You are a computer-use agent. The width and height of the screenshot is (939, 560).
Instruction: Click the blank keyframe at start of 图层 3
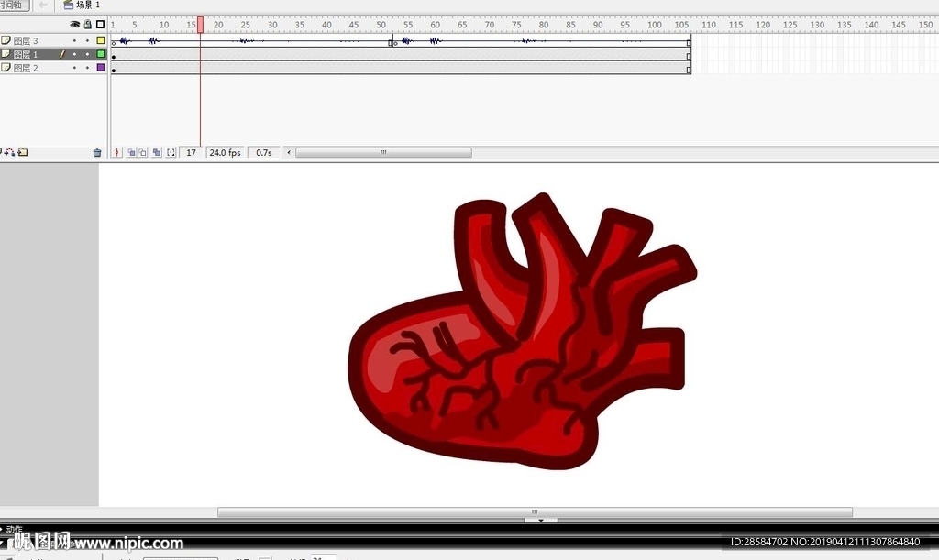point(114,42)
